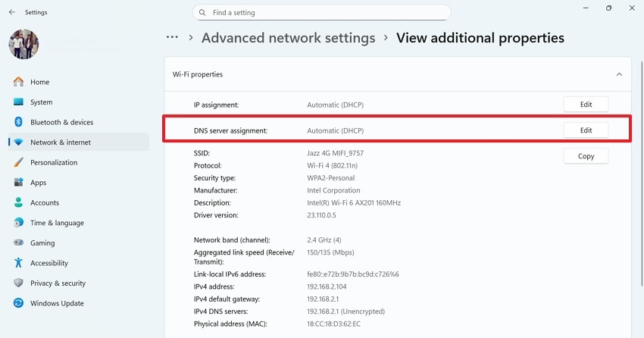Click the driver version 23.110.0.5

[x=321, y=214]
